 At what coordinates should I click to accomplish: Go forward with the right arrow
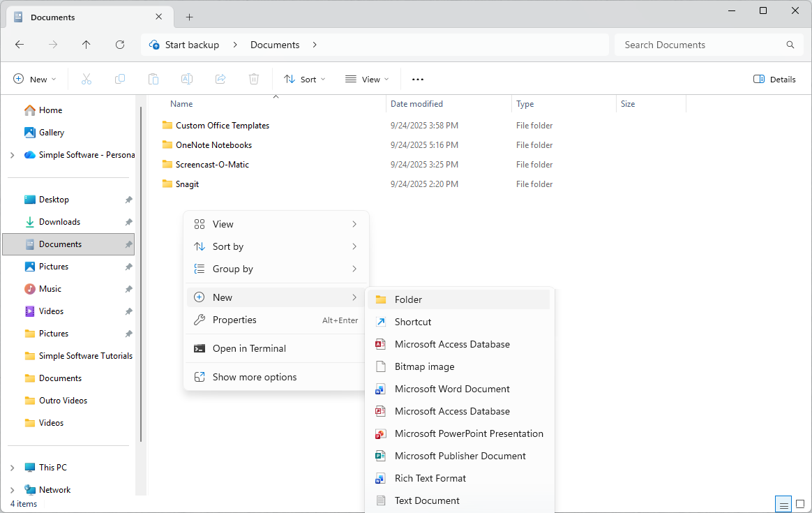tap(53, 45)
